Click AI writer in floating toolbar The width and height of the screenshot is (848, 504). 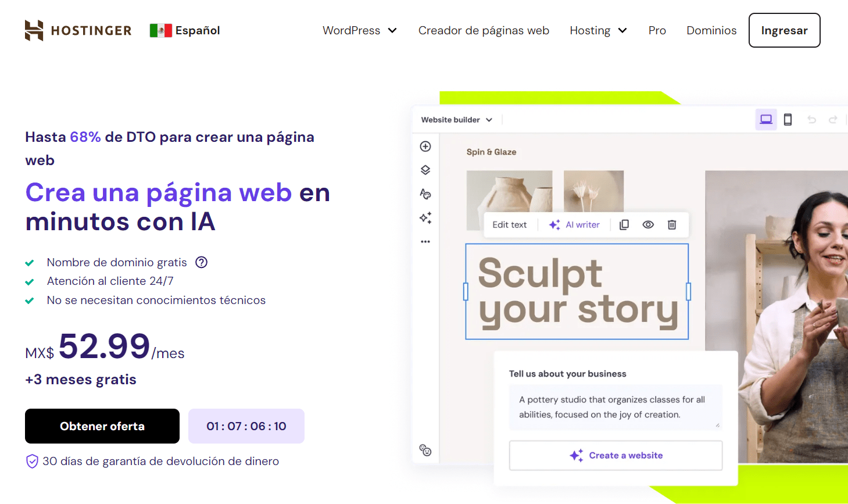pyautogui.click(x=574, y=225)
